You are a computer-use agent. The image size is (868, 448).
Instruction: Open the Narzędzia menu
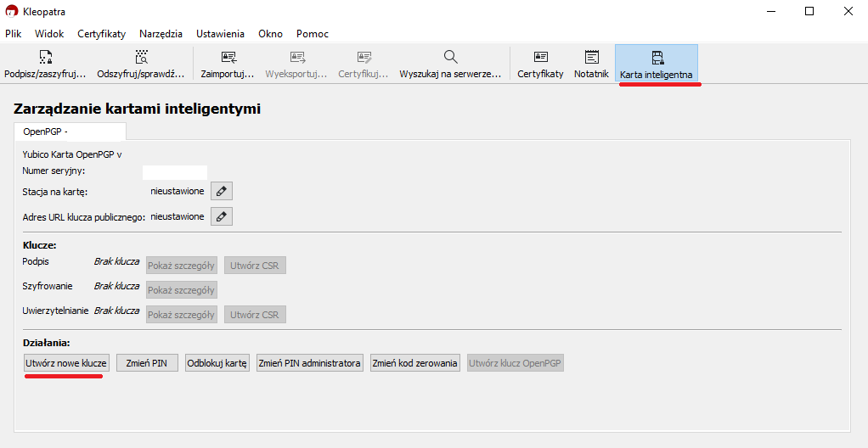point(161,34)
